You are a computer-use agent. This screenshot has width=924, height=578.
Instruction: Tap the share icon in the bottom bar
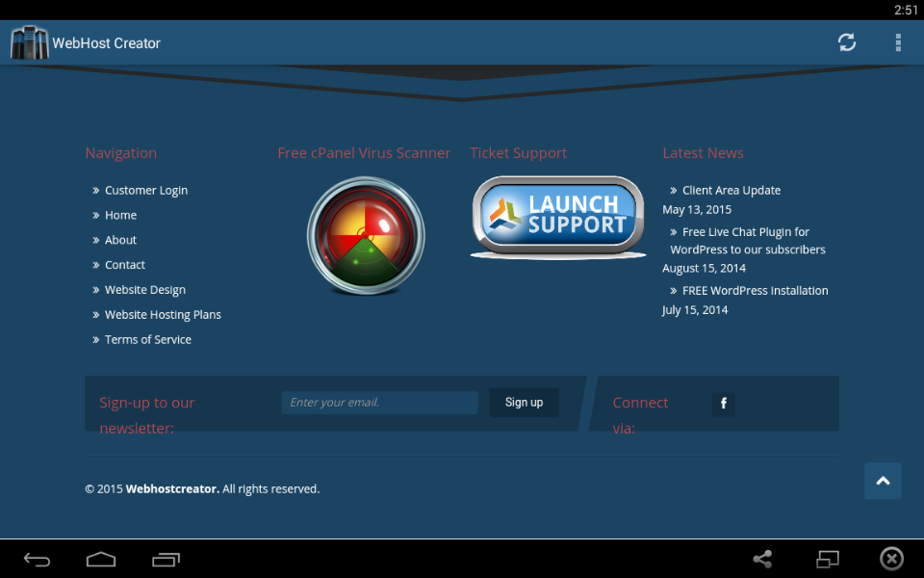pos(762,559)
